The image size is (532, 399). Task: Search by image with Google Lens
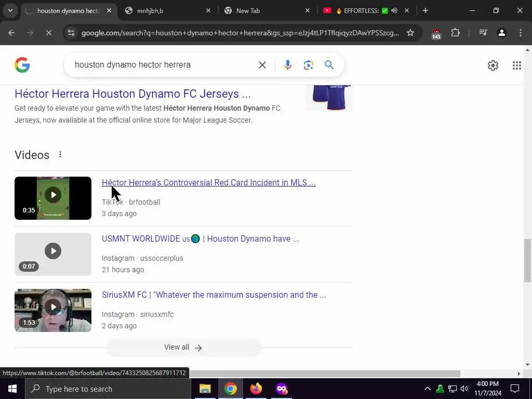309,65
